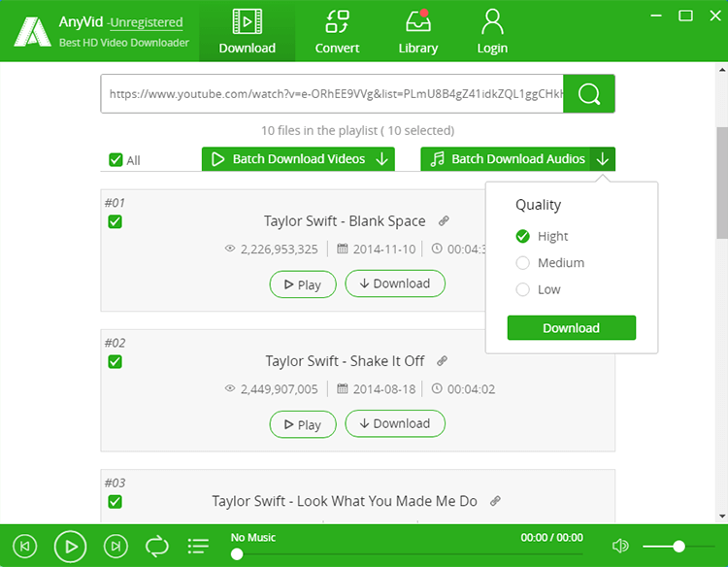This screenshot has width=728, height=567.
Task: Start playback with the bottom play button
Action: pos(70,547)
